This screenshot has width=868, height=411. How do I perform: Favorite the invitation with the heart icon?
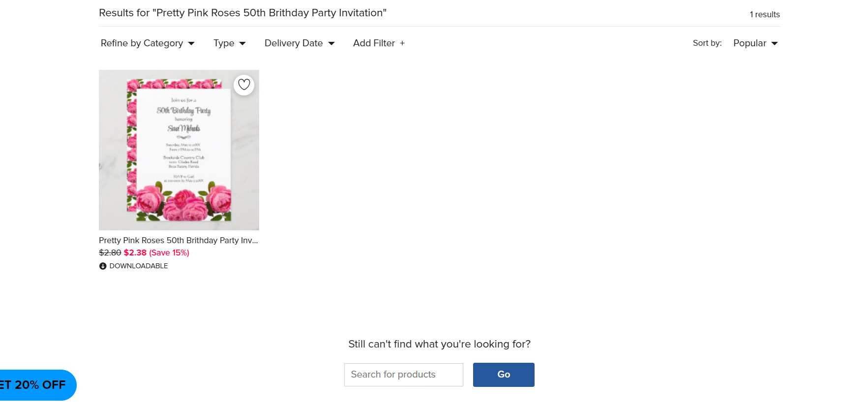[244, 85]
